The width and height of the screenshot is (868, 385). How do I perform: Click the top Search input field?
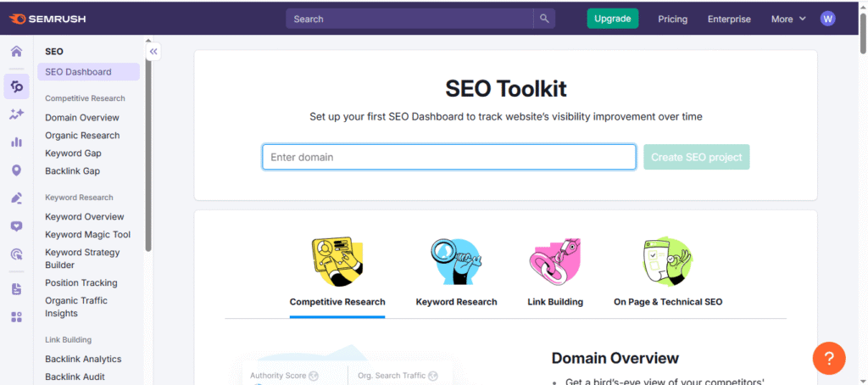[x=410, y=19]
